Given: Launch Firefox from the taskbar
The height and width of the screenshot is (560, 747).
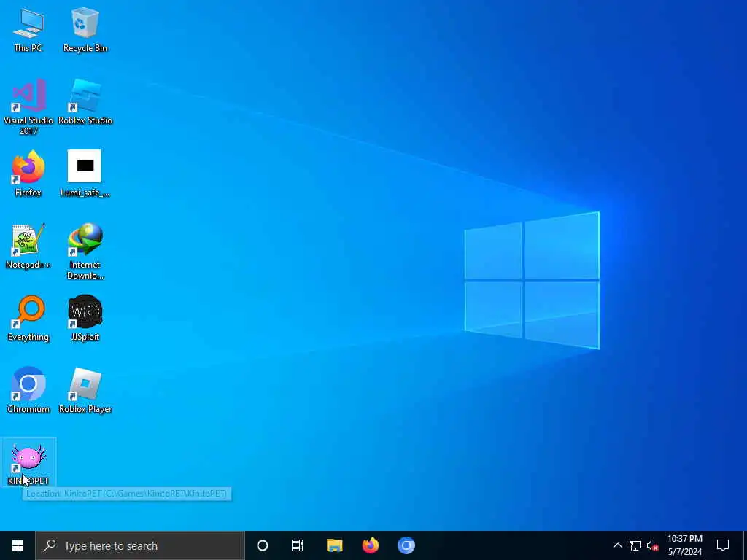Looking at the screenshot, I should pos(370,545).
